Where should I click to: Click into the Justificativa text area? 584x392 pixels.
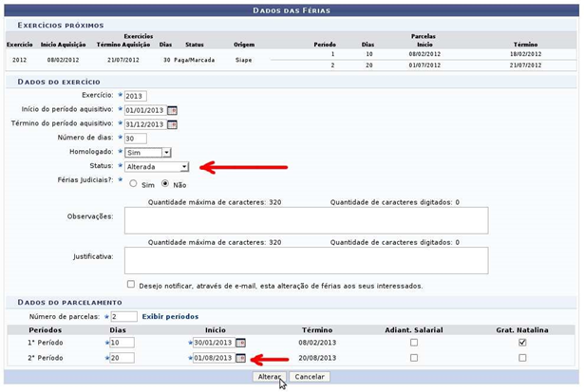click(x=306, y=261)
